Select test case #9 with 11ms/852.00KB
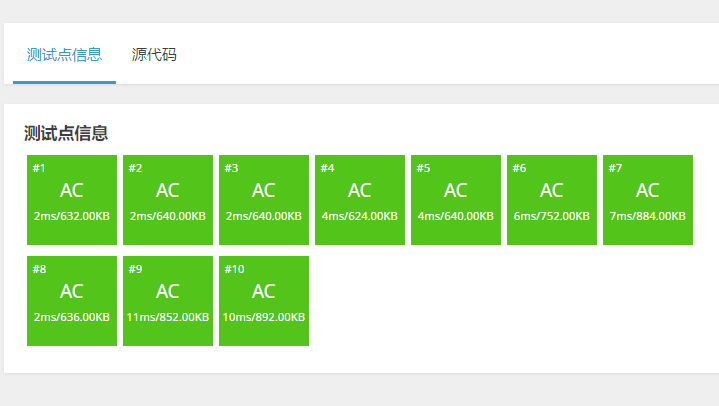 pos(168,301)
